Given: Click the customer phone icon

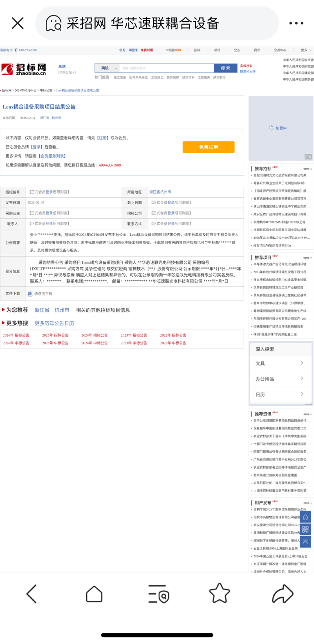Looking at the screenshot, I should click(x=16, y=50).
